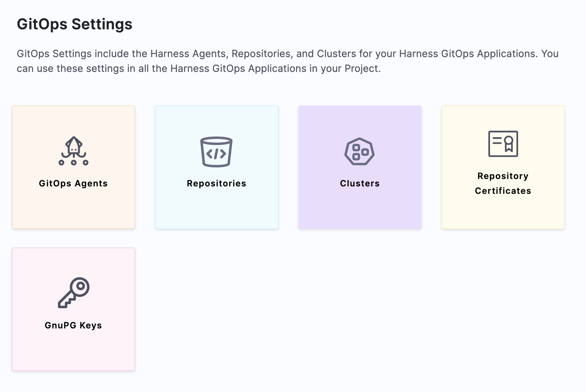Screen dimensions: 586x392
Task: Click the GitOps Agents label text
Action: (x=73, y=183)
